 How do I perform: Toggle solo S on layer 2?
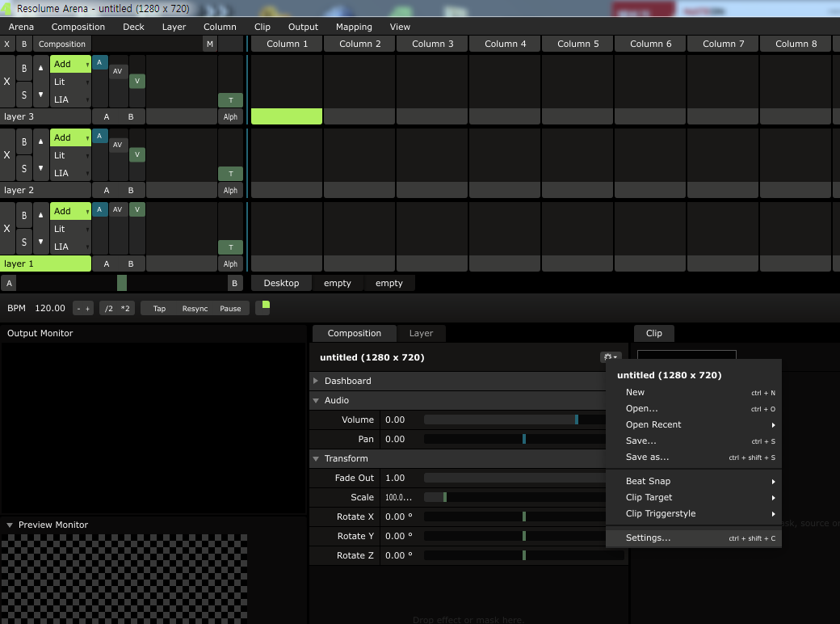[24, 168]
